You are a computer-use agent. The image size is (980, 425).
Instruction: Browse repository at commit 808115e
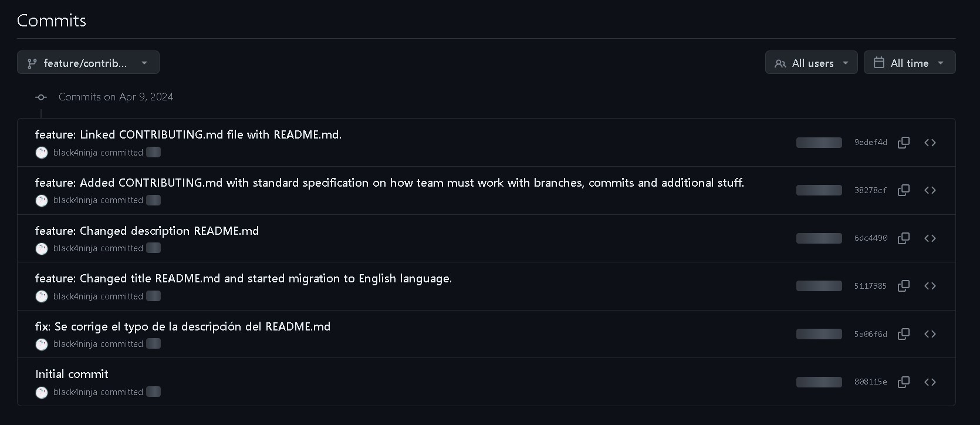click(x=930, y=382)
